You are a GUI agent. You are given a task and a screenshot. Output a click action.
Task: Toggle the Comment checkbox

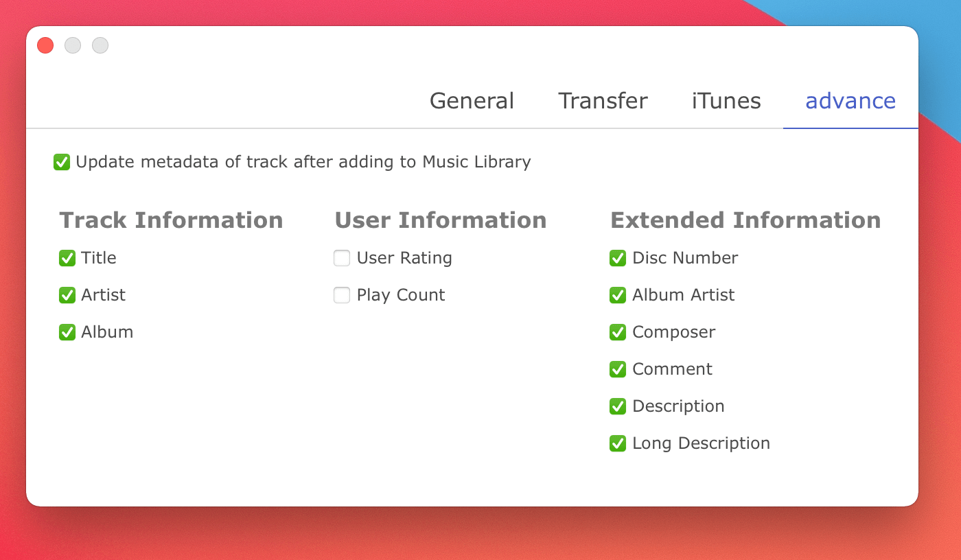(x=618, y=369)
